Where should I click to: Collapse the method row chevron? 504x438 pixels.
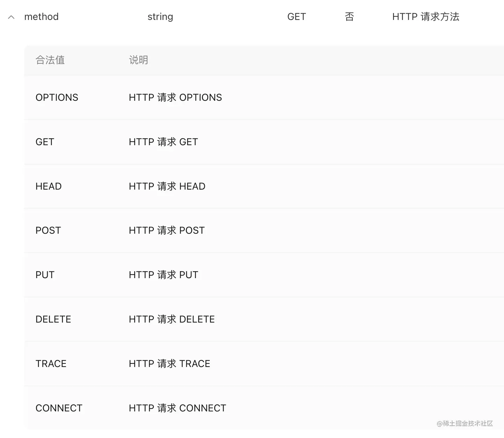(x=11, y=17)
